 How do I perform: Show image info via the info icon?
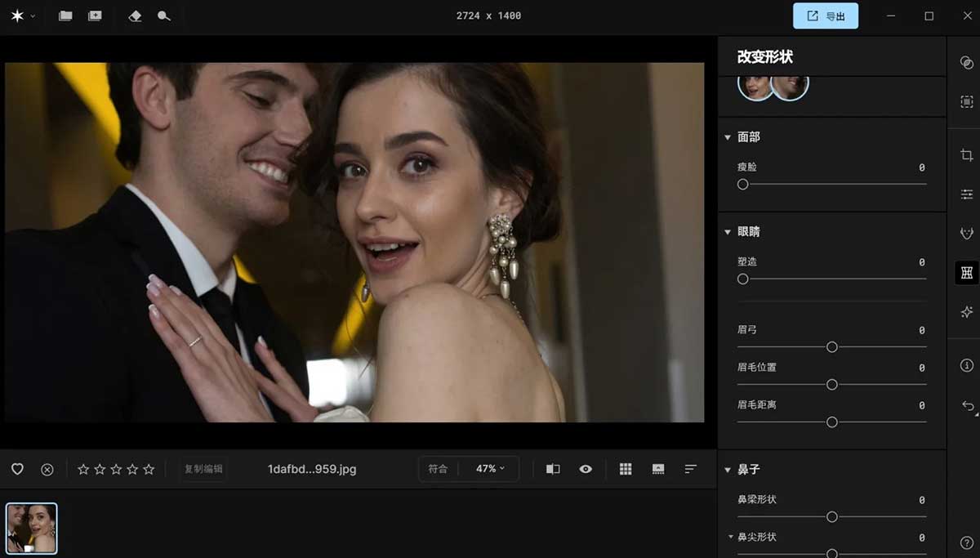point(967,365)
